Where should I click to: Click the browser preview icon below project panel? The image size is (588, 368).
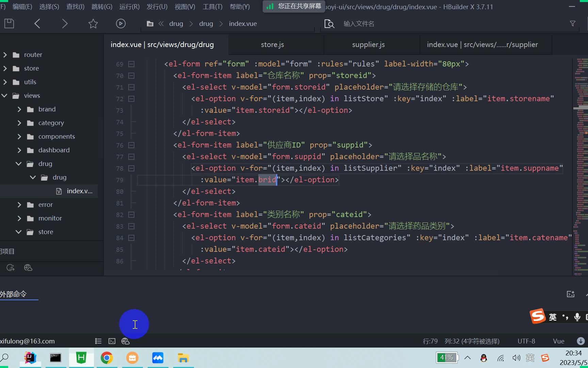click(x=28, y=268)
